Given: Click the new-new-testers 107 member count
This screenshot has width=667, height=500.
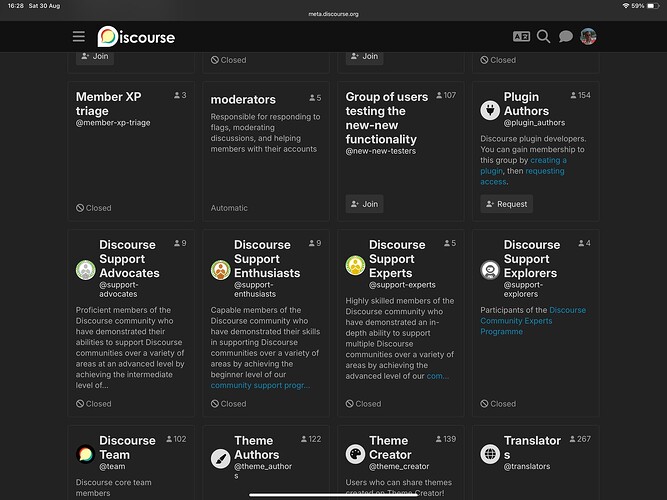Looking at the screenshot, I should (x=446, y=95).
